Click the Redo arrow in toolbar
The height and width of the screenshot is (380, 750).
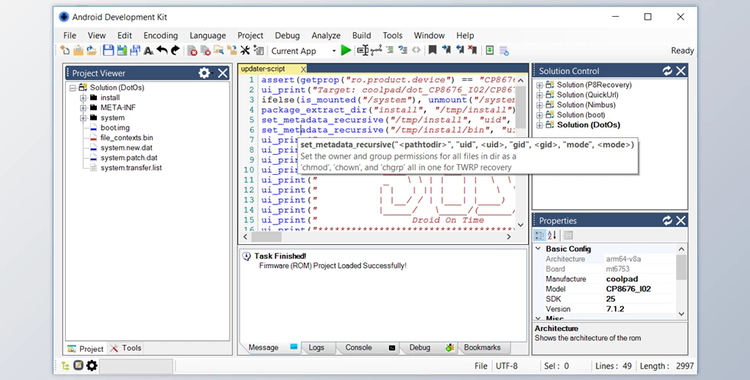[175, 50]
